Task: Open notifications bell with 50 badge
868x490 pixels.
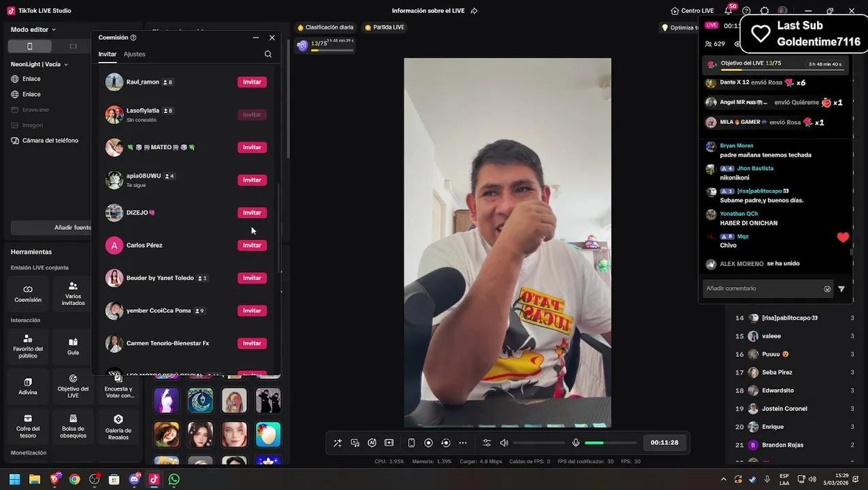Action: click(728, 11)
